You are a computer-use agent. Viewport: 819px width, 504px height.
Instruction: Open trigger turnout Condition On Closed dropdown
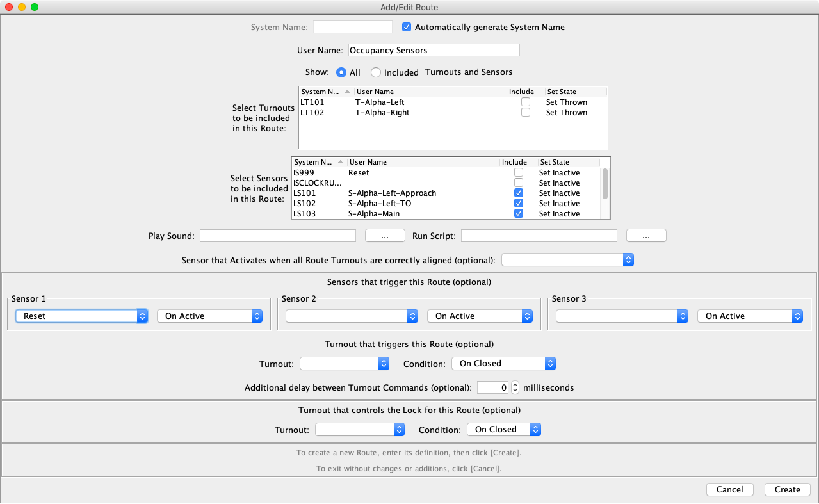pos(503,363)
